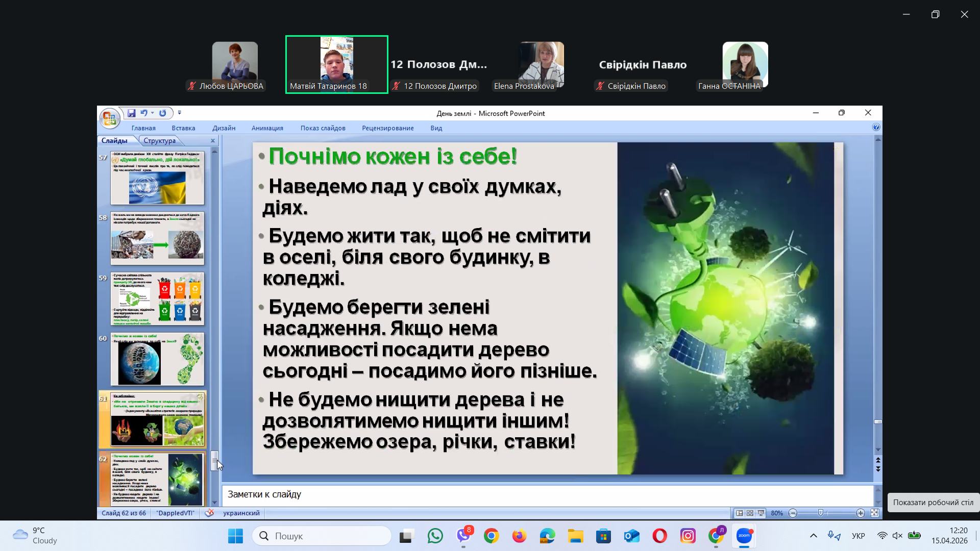Image resolution: width=980 pixels, height=551 pixels.
Task: Save the presentation via floppy icon
Action: (131, 113)
